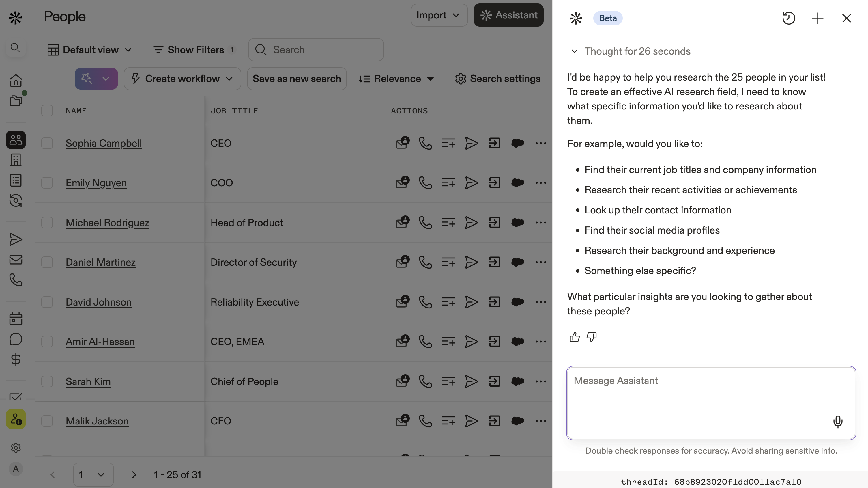The height and width of the screenshot is (488, 868).
Task: Open Amir Al-Hassan's profile link
Action: [x=100, y=342]
